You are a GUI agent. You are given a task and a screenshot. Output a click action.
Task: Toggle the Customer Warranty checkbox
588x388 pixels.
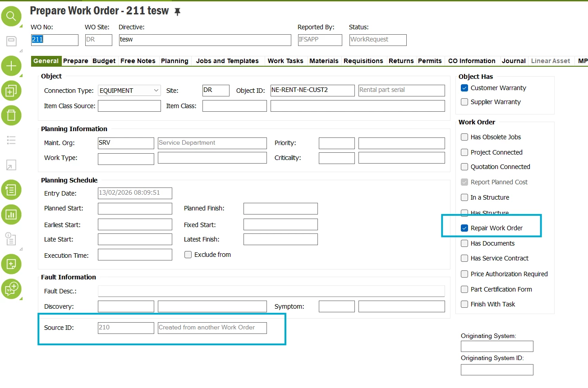click(464, 88)
